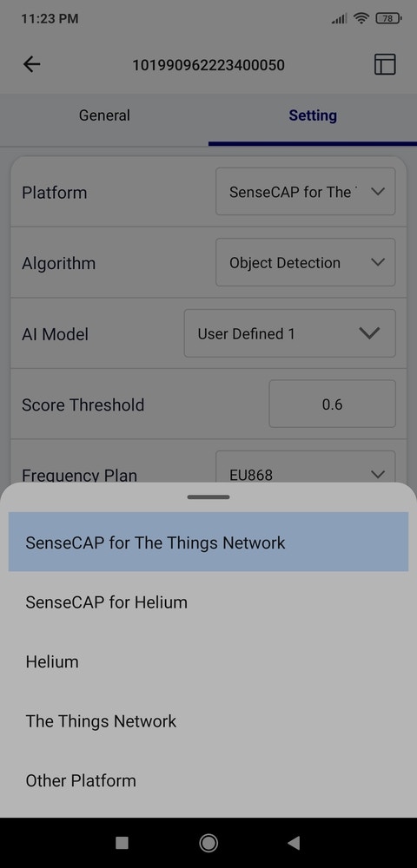Viewport: 417px width, 868px height.
Task: Choose The Things Network option
Action: pos(208,720)
